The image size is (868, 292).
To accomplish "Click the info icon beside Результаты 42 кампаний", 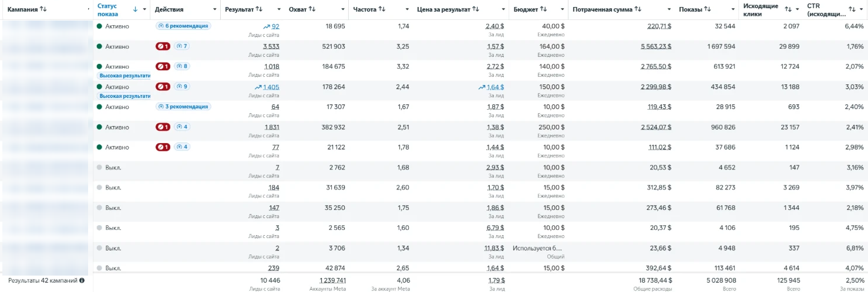I will coord(82,280).
